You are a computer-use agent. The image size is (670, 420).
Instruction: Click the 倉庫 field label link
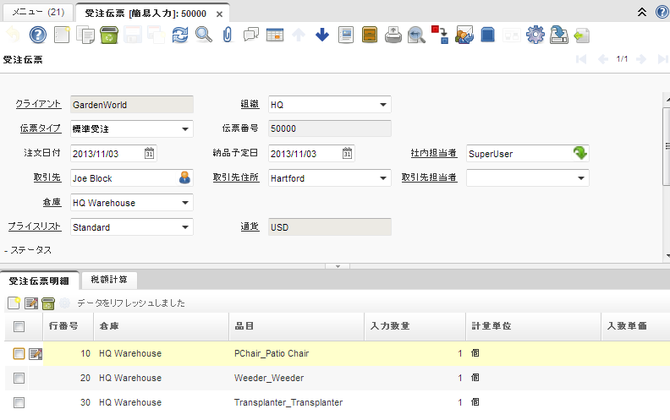tap(52, 202)
